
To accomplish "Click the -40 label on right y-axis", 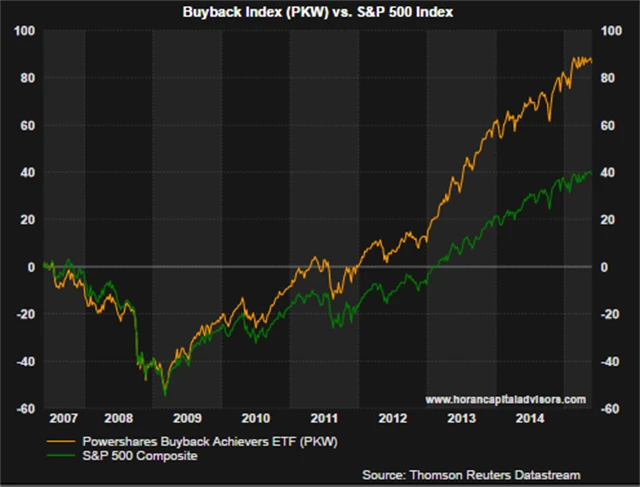I will pyautogui.click(x=609, y=361).
